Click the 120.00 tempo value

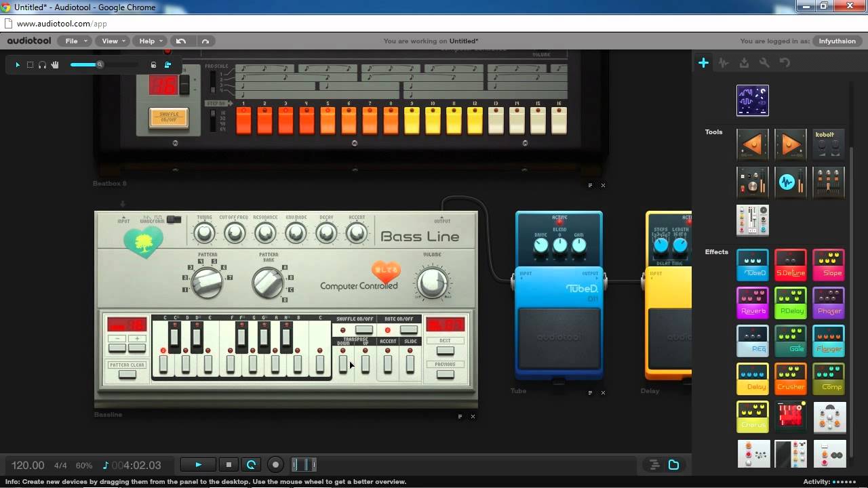[28, 466]
